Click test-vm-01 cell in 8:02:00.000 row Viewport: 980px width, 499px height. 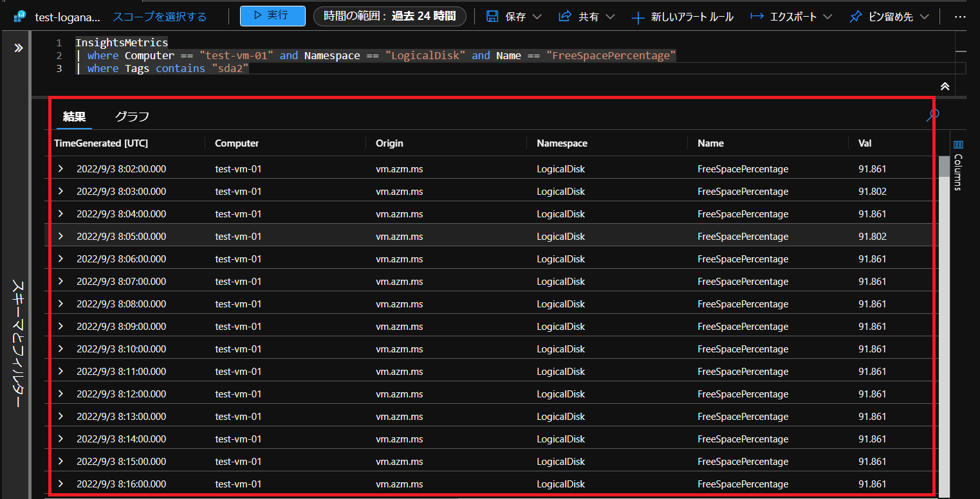(x=238, y=169)
